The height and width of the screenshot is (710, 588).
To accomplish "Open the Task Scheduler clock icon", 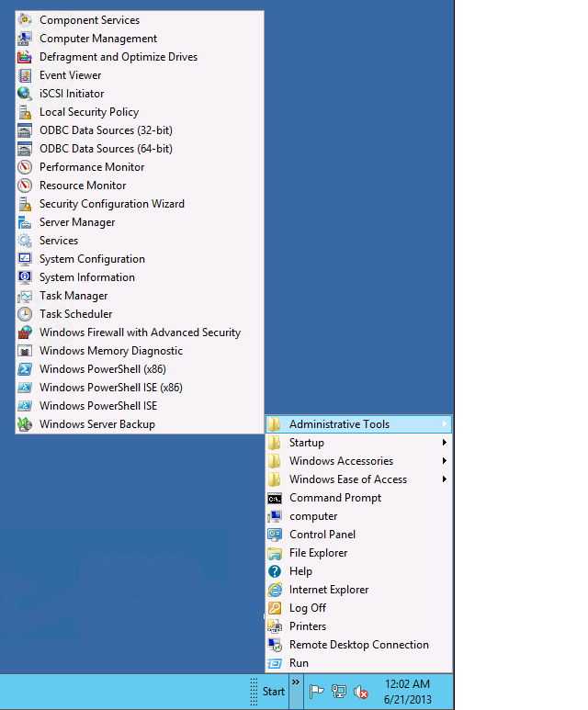I will pyautogui.click(x=25, y=314).
